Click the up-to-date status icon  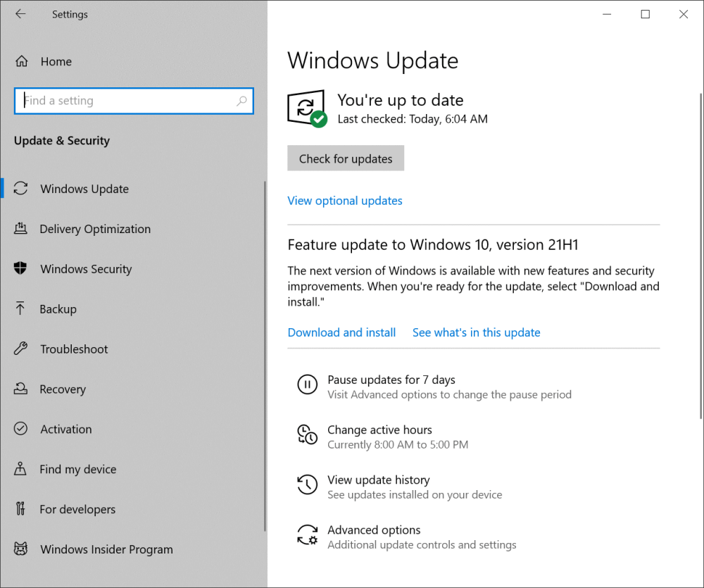(x=308, y=108)
